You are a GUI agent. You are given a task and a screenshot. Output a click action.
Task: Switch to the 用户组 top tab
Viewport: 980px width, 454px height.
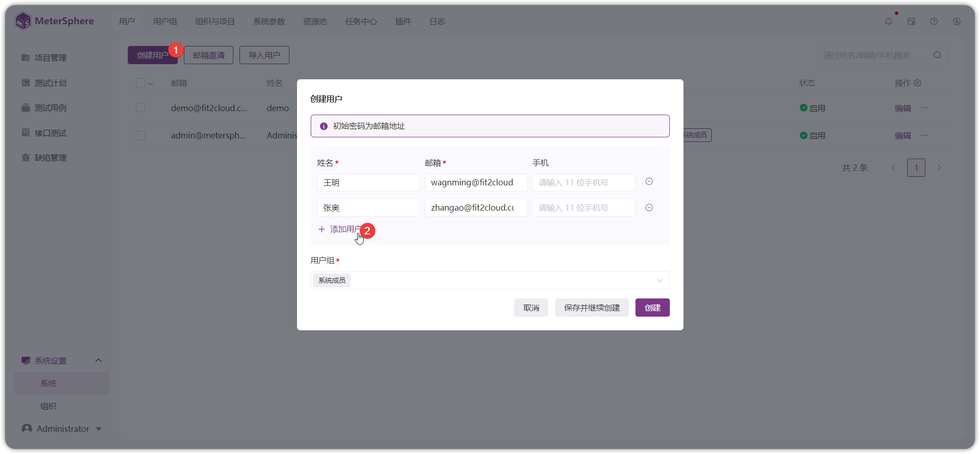pyautogui.click(x=165, y=21)
